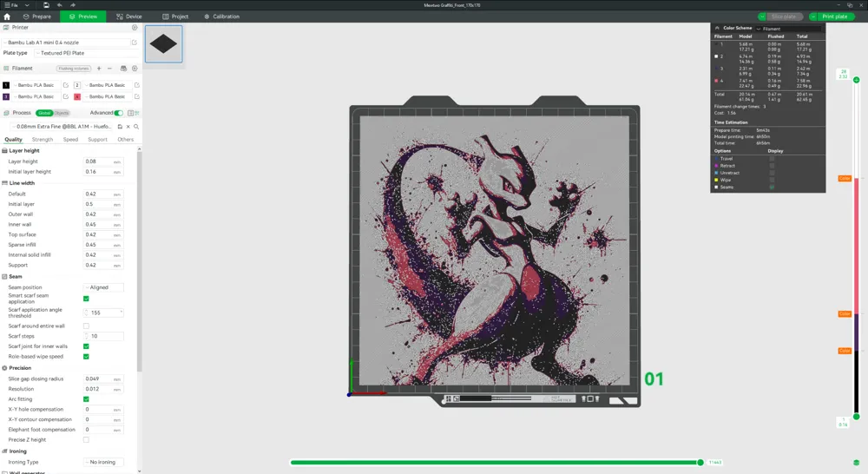Screen dimensions: 868x474
Task: Add a filament with the plus icon
Action: click(x=99, y=68)
